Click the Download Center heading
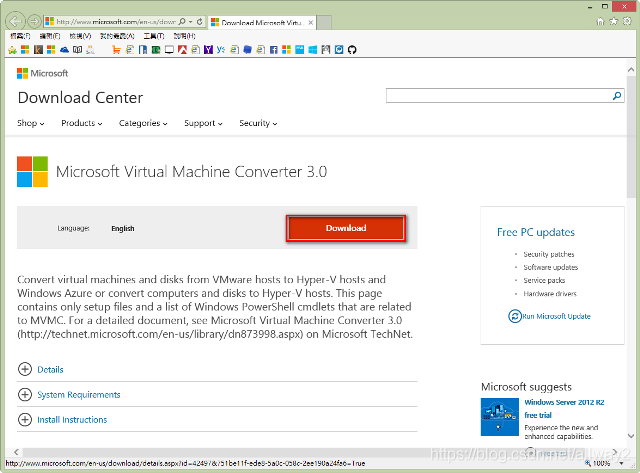Image resolution: width=640 pixels, height=473 pixels. 80,98
